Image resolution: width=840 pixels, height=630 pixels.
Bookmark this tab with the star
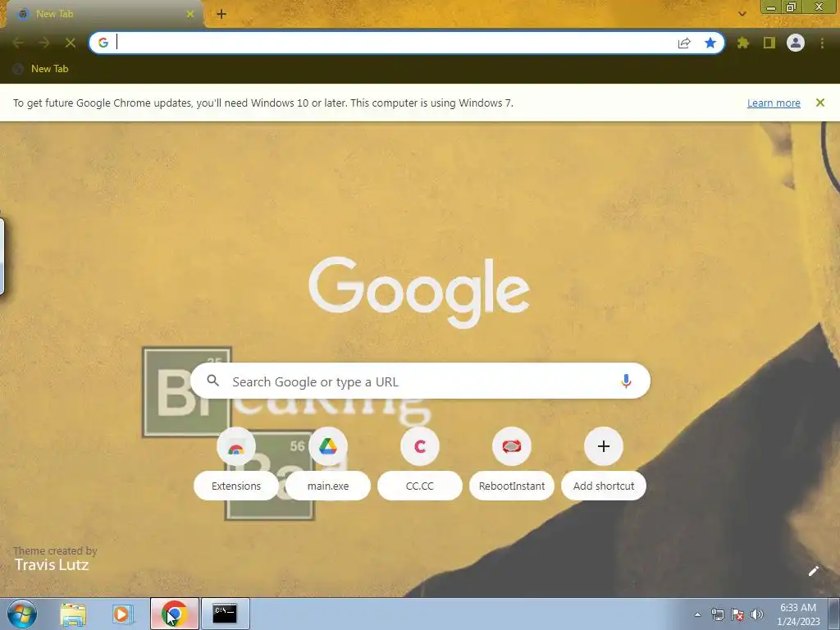tap(710, 43)
